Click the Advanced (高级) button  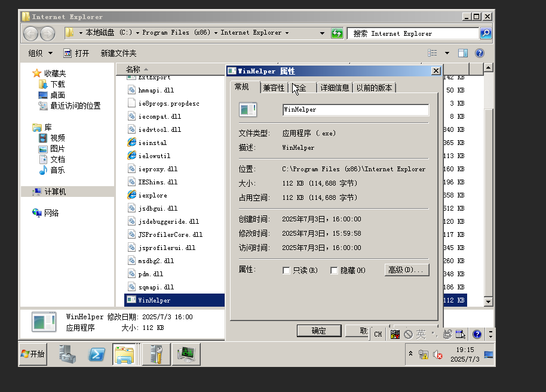(407, 270)
